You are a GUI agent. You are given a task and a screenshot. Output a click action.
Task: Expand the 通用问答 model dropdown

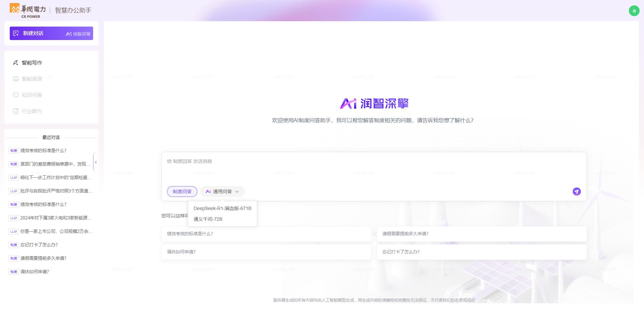[x=222, y=192]
